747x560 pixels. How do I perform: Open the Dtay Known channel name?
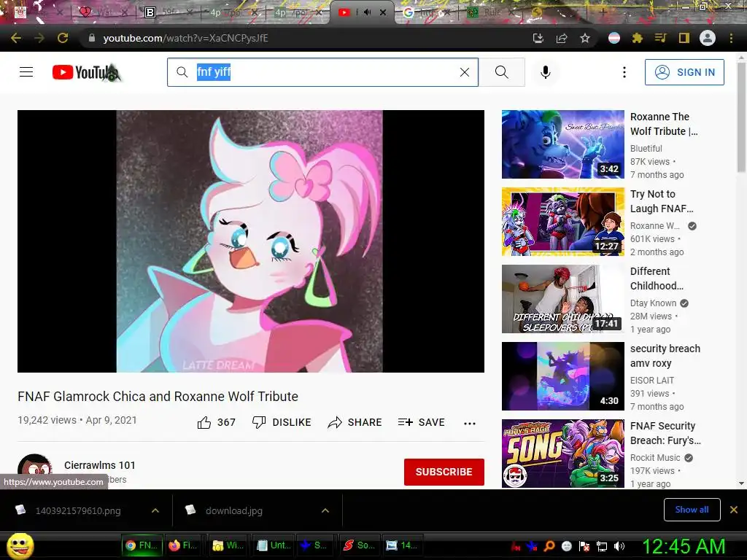tap(653, 303)
